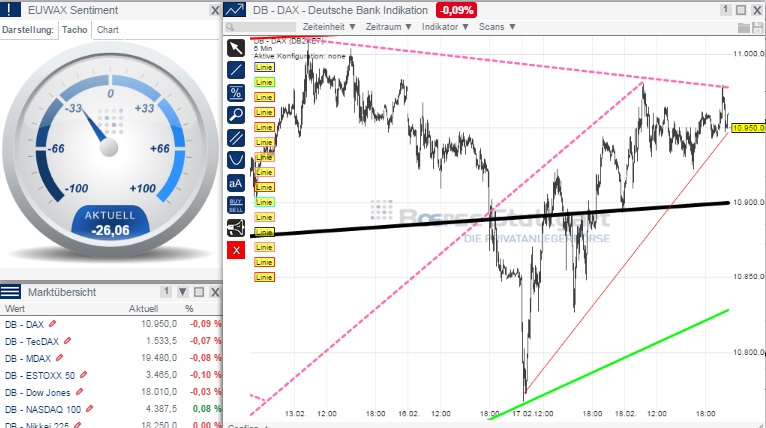Click the red X delete drawings button

click(x=236, y=250)
